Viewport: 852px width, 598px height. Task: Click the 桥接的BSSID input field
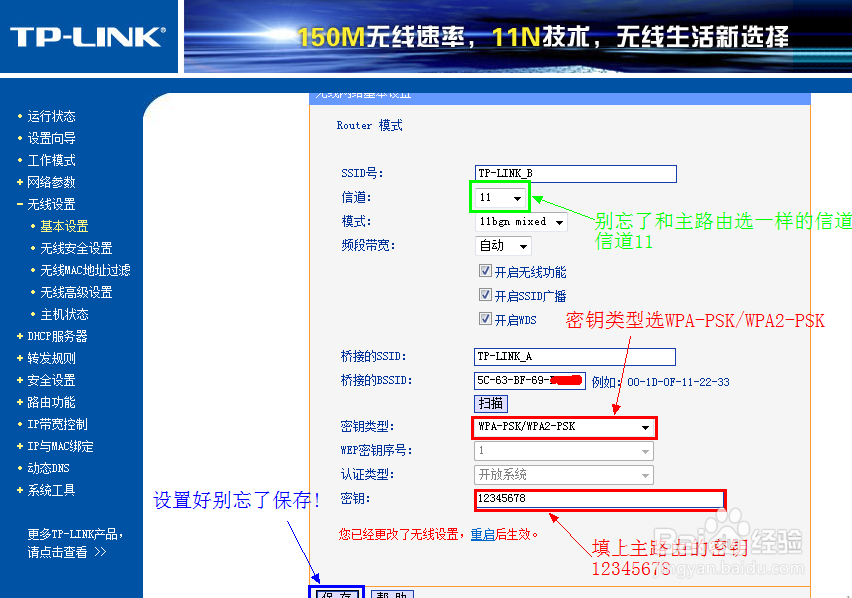coord(529,380)
